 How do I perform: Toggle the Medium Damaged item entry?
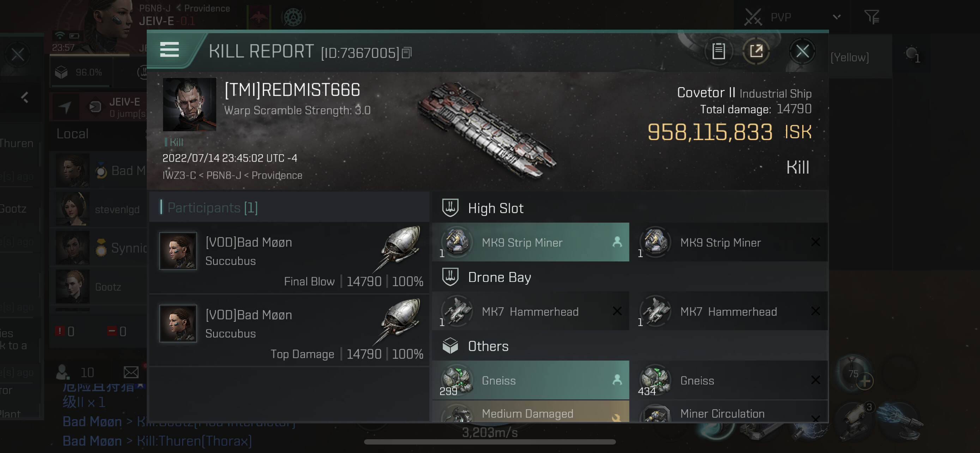point(530,411)
